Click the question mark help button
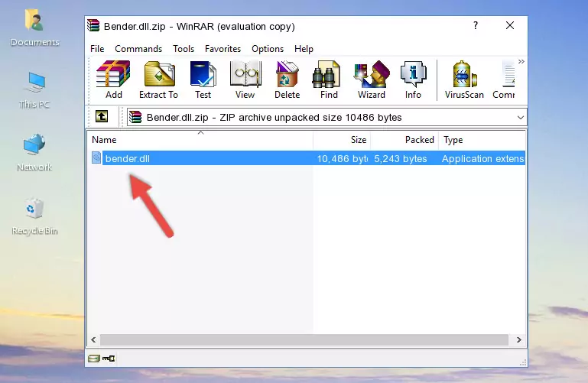The height and width of the screenshot is (383, 588). tap(476, 25)
